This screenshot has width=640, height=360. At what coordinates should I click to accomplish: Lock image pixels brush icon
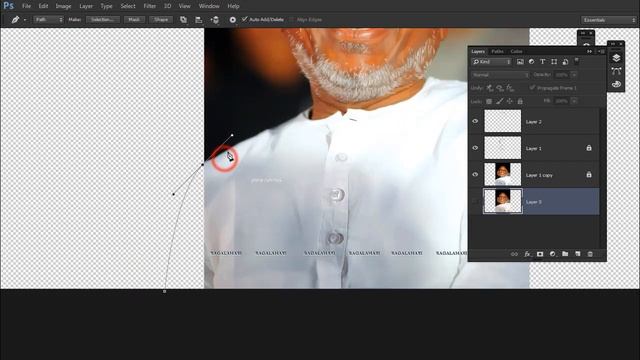pos(500,101)
